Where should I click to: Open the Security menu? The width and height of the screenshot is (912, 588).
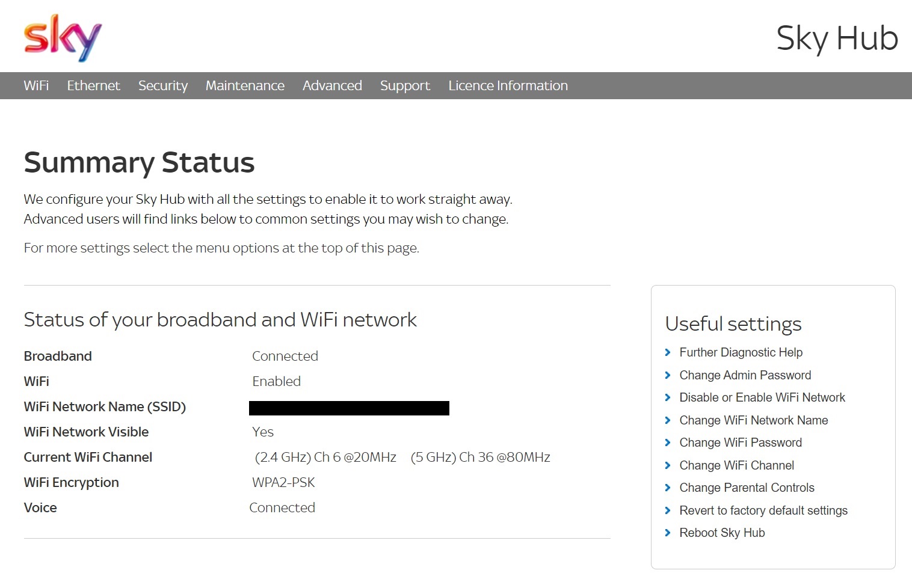click(x=162, y=85)
